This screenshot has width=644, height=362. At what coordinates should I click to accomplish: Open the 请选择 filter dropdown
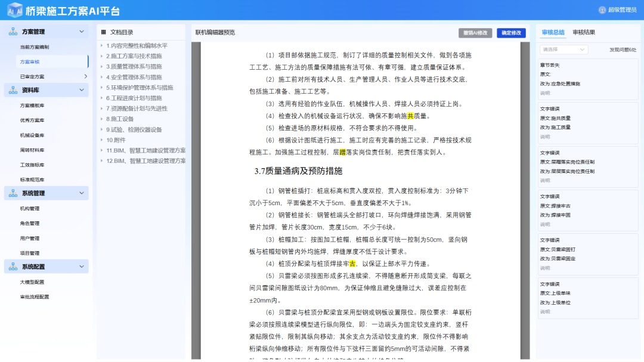coord(563,49)
